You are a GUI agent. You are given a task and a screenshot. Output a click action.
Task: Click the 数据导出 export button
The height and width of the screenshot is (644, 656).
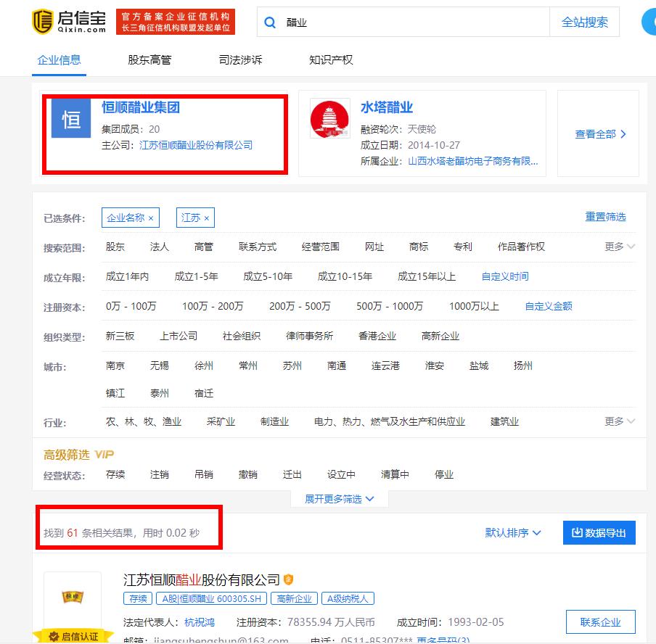(599, 532)
